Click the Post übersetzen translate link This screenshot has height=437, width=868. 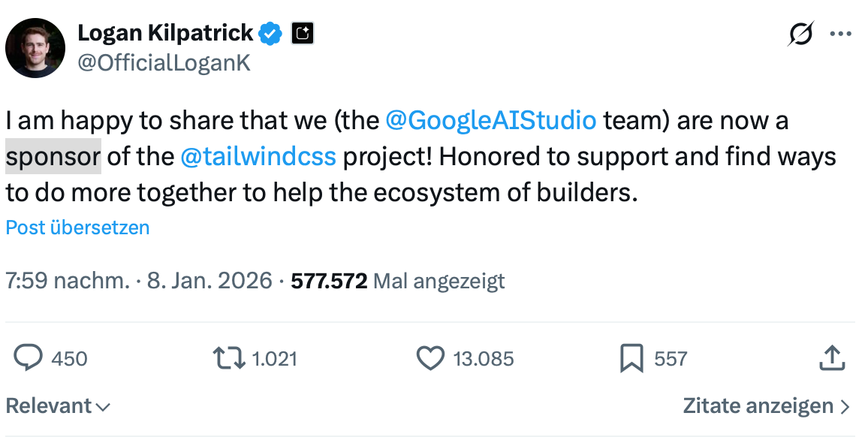click(77, 228)
